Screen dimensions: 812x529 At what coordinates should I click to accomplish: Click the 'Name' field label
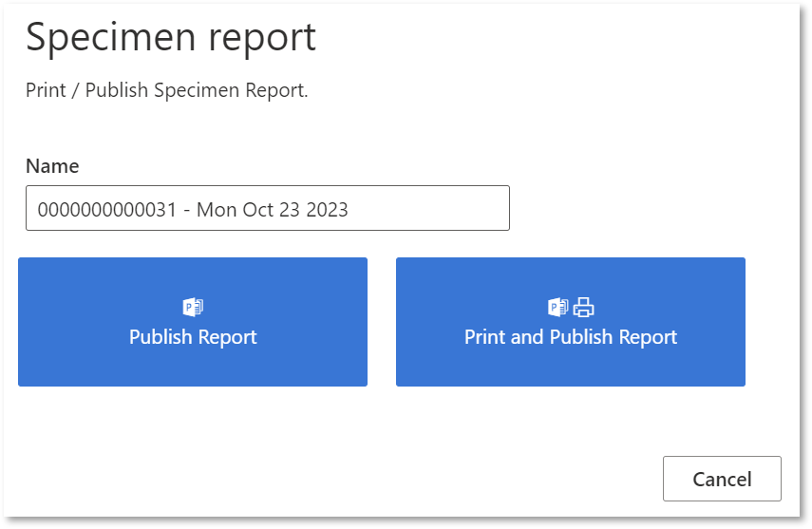pos(52,166)
